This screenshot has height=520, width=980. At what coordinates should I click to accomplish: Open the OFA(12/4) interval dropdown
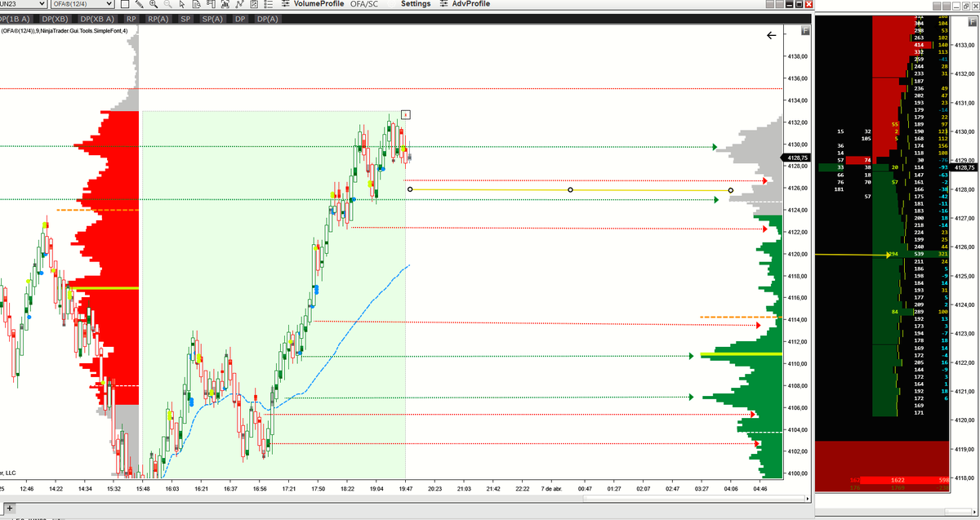82,4
